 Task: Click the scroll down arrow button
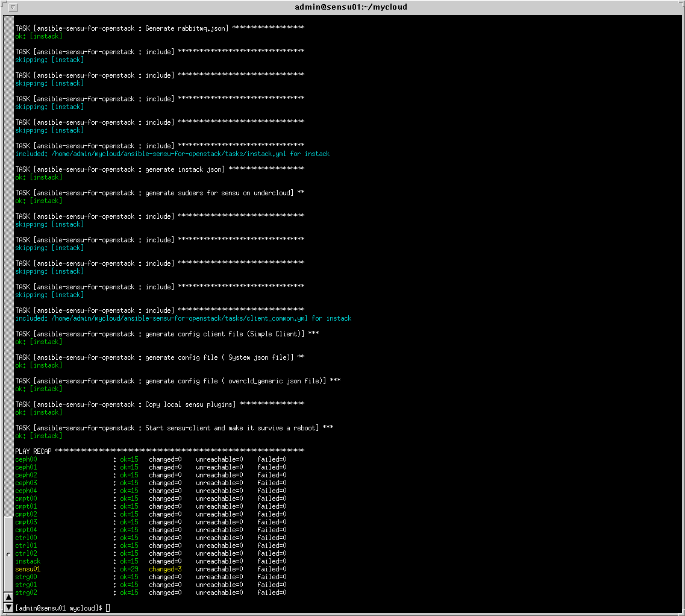pos(8,607)
